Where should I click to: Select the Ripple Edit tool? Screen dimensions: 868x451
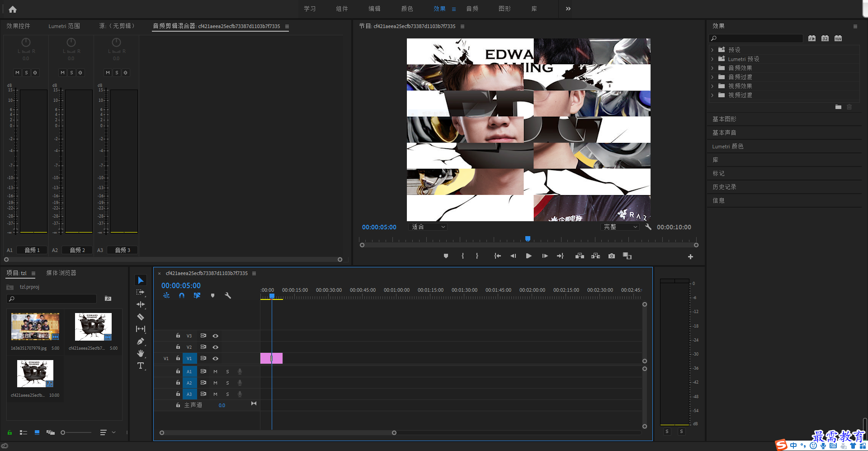pyautogui.click(x=141, y=304)
